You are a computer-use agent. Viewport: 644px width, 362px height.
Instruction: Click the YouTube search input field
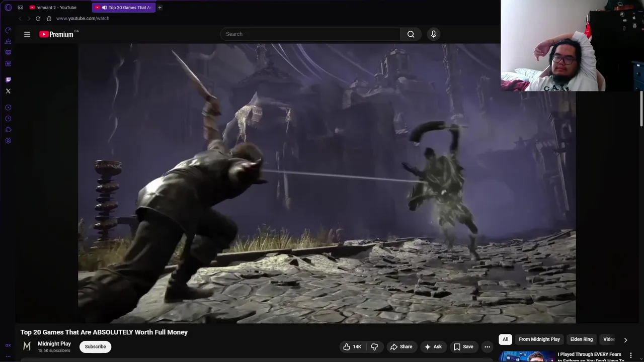(310, 34)
